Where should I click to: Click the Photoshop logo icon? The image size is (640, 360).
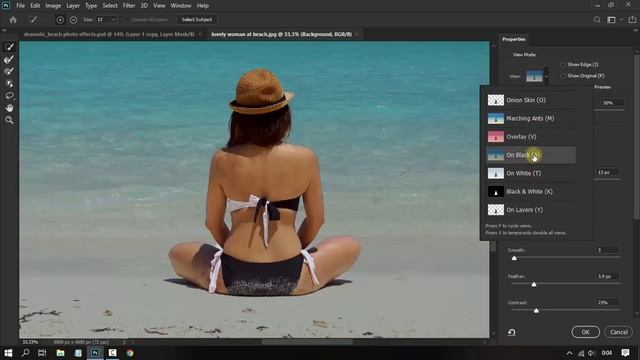click(6, 5)
